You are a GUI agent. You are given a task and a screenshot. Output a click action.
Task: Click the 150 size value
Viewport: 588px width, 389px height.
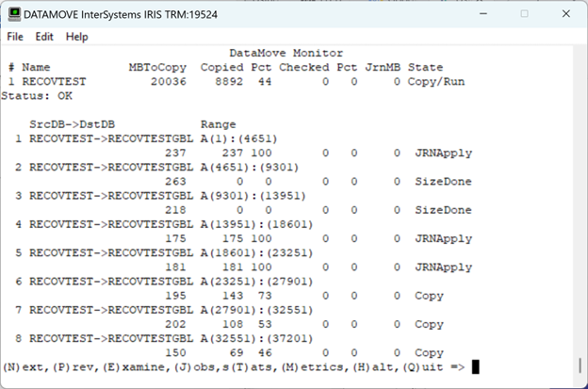coord(175,352)
